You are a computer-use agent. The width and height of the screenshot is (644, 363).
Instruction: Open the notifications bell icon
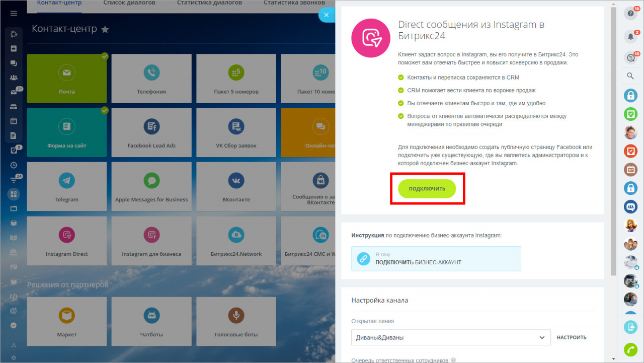tap(630, 36)
